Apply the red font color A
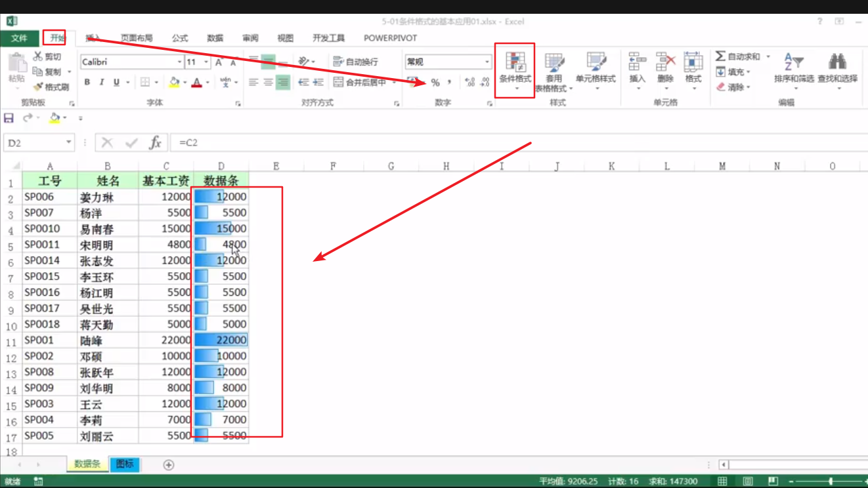This screenshot has width=868, height=488. (196, 83)
